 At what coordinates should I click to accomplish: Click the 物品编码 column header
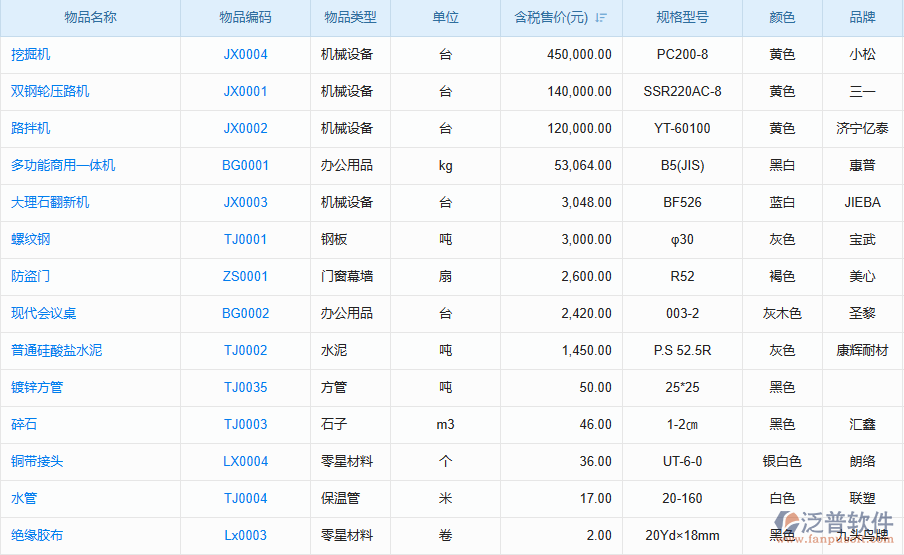click(245, 18)
